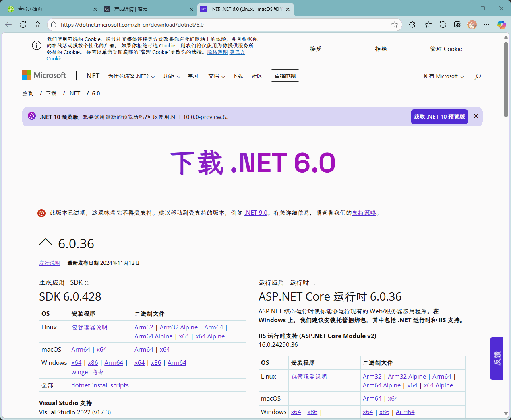The width and height of the screenshot is (511, 420).
Task: Open the 下载 nav item
Action: tap(238, 76)
